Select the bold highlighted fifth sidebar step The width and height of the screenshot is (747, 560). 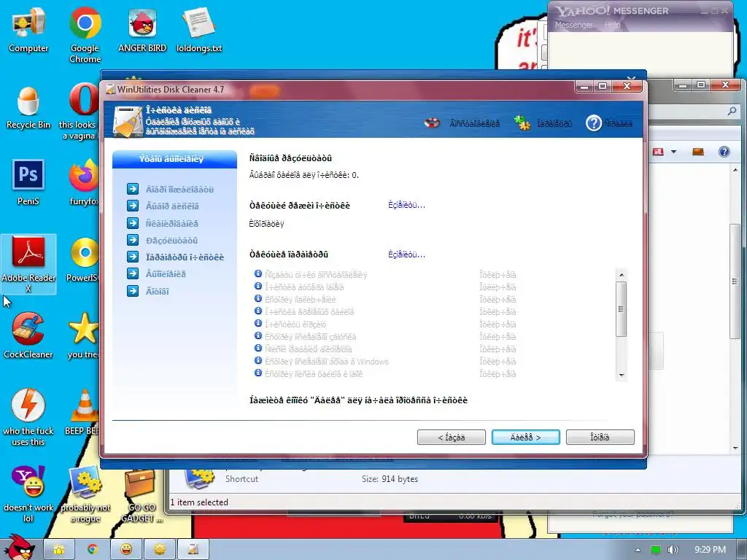tap(185, 257)
